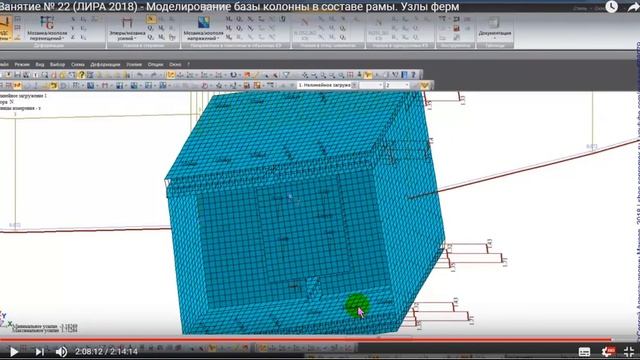Click the force diagram frame icon
Screen dimensions: 640x360
coord(127,23)
